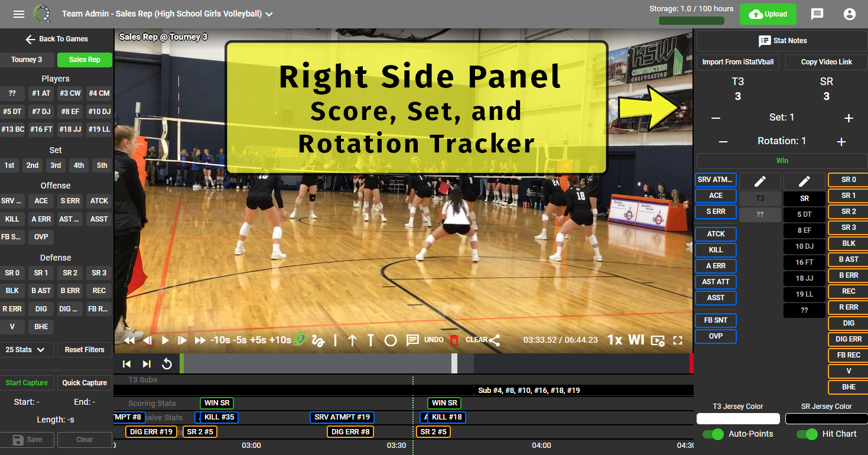
Task: Select the straight line draw tool
Action: (335, 340)
